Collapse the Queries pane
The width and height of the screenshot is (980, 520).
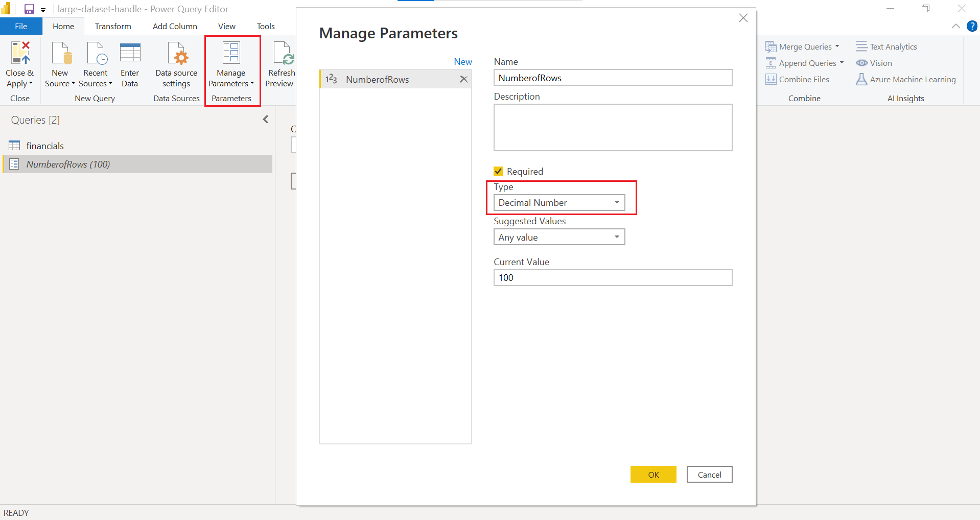[265, 120]
